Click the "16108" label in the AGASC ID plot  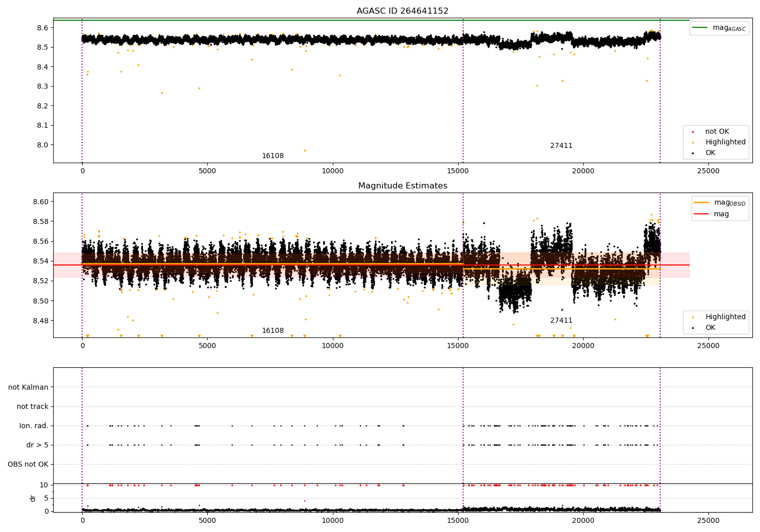point(273,156)
